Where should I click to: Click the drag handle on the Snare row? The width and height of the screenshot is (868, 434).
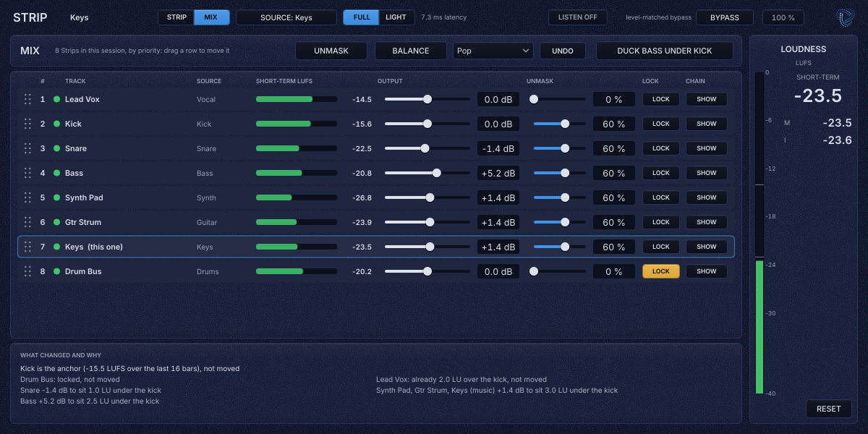(27, 148)
